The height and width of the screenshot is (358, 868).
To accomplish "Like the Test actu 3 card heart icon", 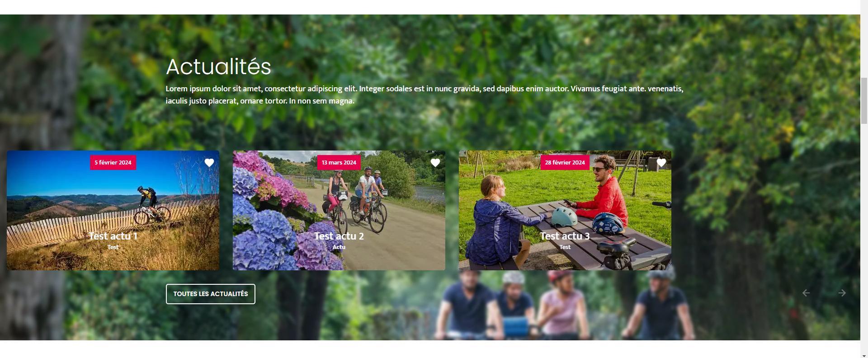I will pyautogui.click(x=661, y=163).
